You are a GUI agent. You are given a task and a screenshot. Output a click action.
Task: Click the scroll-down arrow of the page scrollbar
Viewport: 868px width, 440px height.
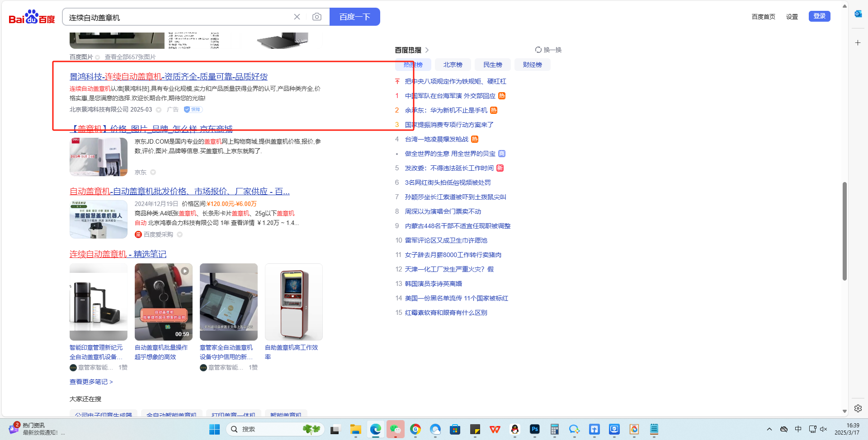[x=844, y=412]
